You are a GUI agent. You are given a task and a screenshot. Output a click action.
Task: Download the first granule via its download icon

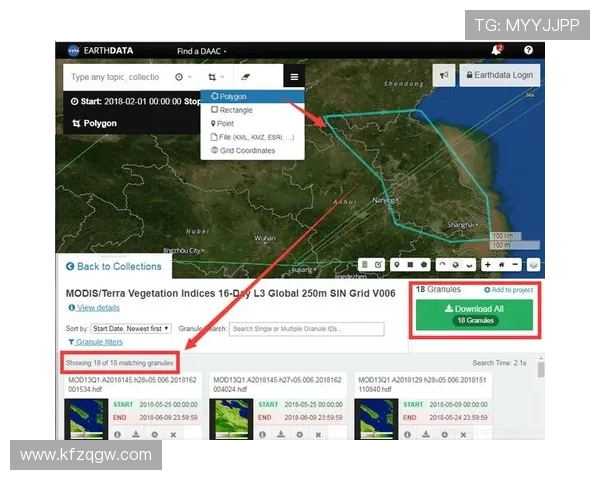pos(136,434)
